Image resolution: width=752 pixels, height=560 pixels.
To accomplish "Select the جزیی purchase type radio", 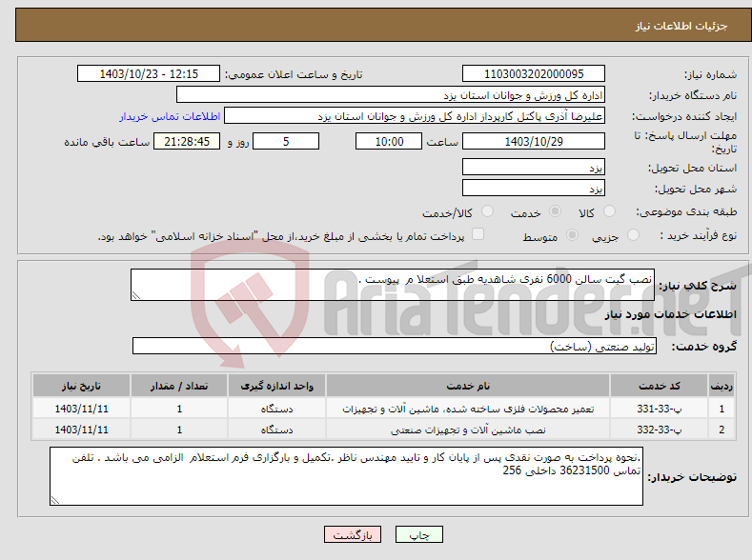I will (633, 234).
